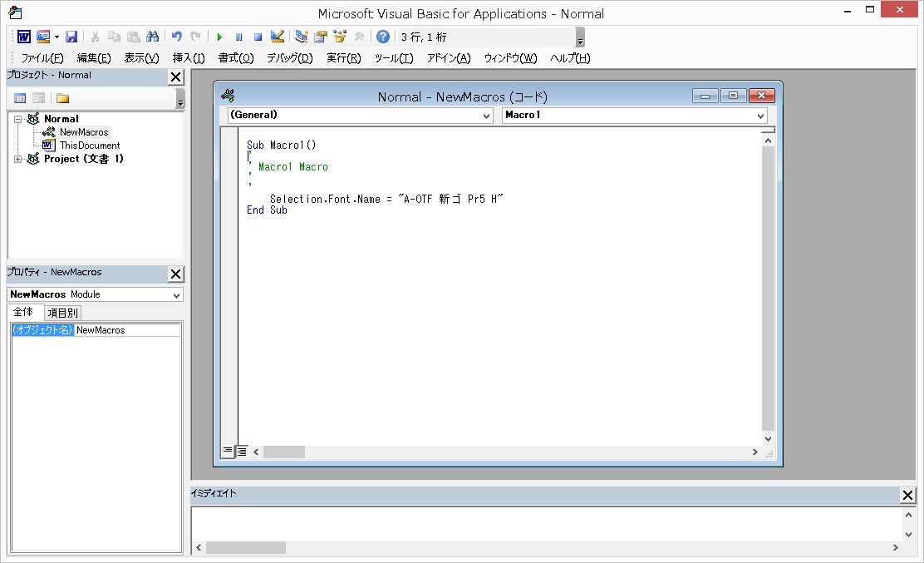Image resolution: width=924 pixels, height=563 pixels.
Task: Open the ウィンドウ(W) menu
Action: [510, 57]
